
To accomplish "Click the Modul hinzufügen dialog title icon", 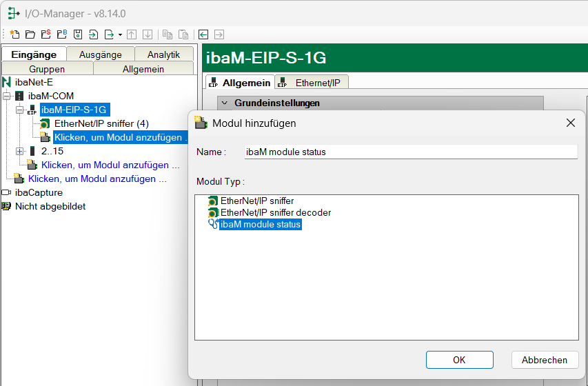I will (x=201, y=123).
